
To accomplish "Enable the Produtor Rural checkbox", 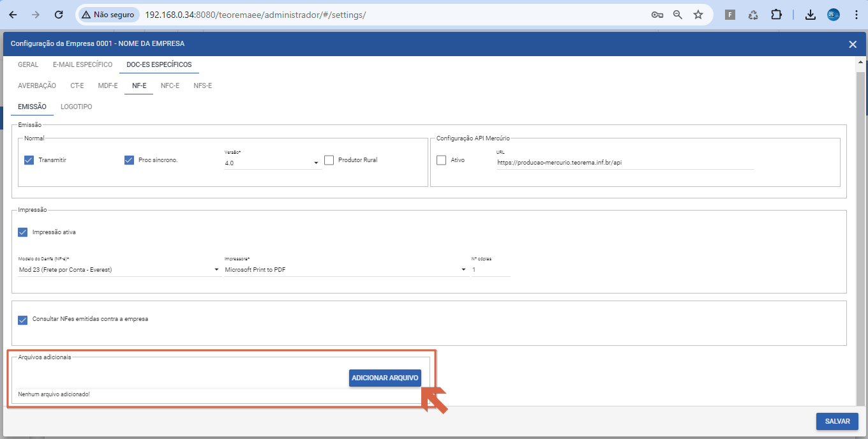I will tap(329, 160).
